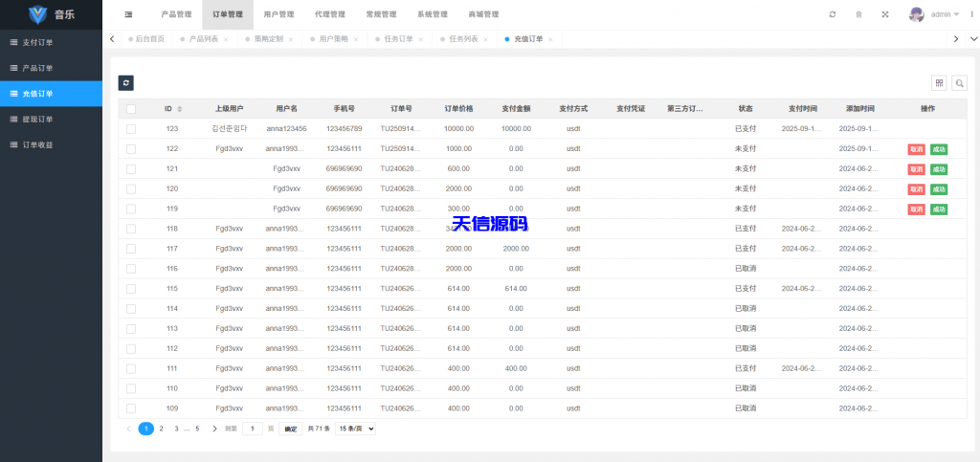The height and width of the screenshot is (462, 980).
Task: Open 支付订单 in the sidebar
Action: (x=51, y=42)
